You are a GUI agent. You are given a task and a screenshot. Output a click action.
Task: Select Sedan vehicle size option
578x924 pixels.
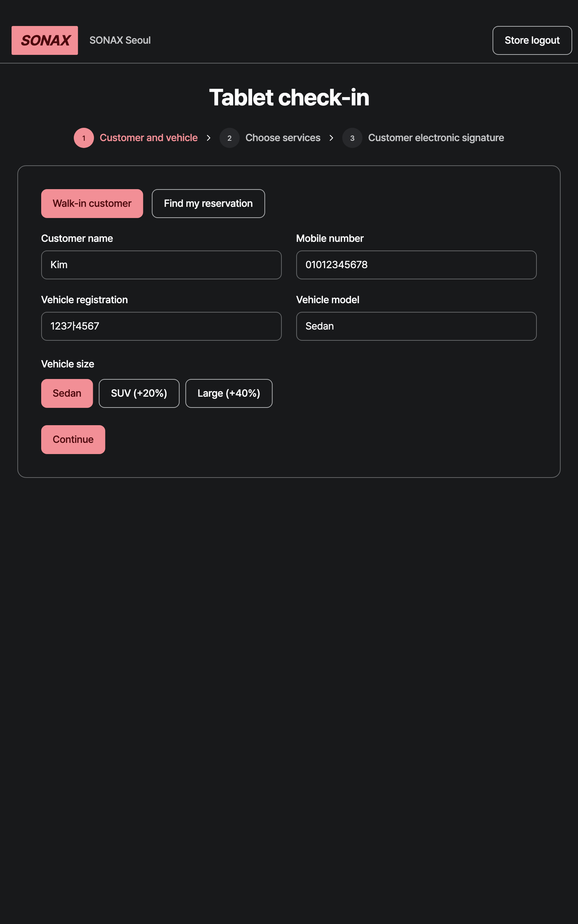point(67,393)
